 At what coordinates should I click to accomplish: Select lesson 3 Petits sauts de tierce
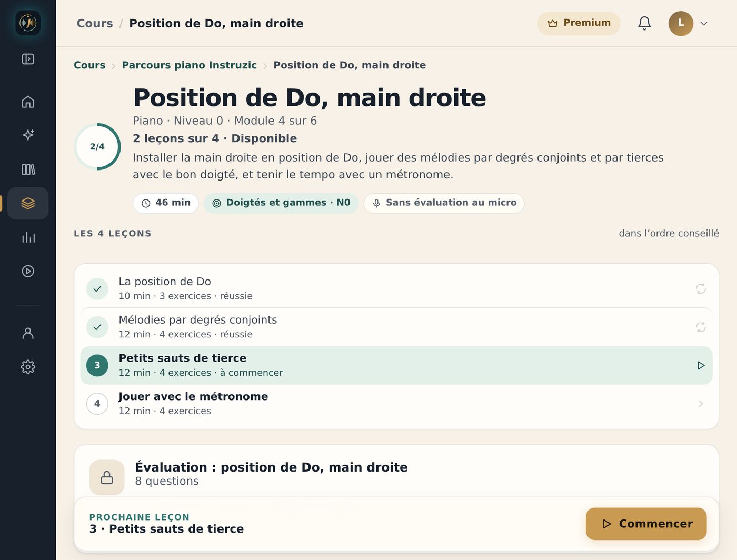396,365
